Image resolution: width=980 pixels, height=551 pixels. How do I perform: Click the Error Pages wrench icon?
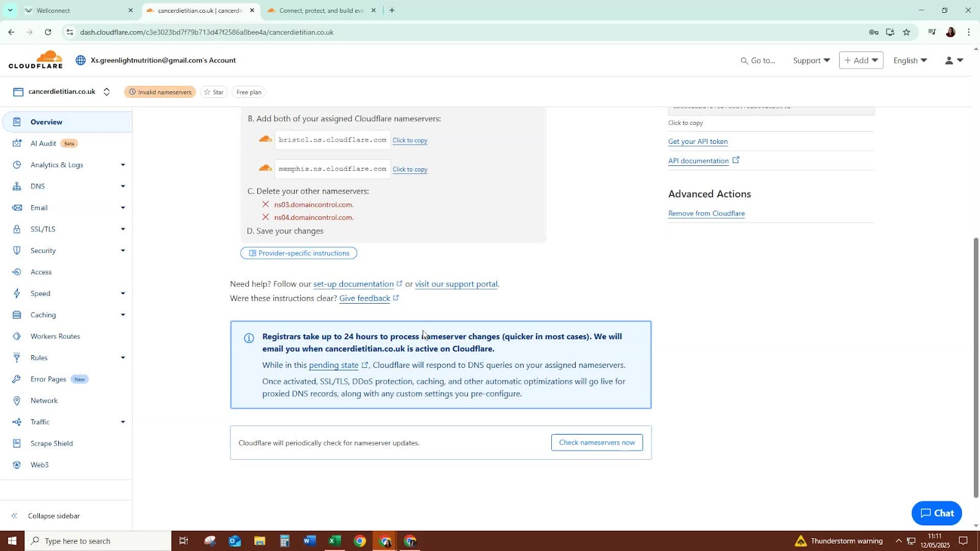17,379
